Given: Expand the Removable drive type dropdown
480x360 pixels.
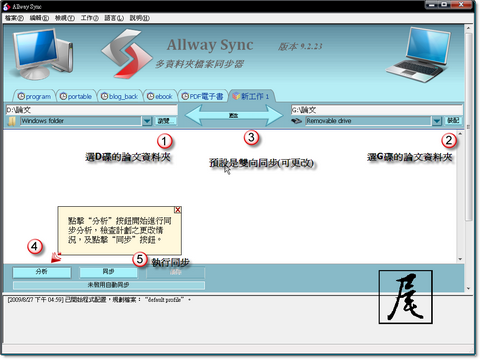Looking at the screenshot, I should coord(437,121).
